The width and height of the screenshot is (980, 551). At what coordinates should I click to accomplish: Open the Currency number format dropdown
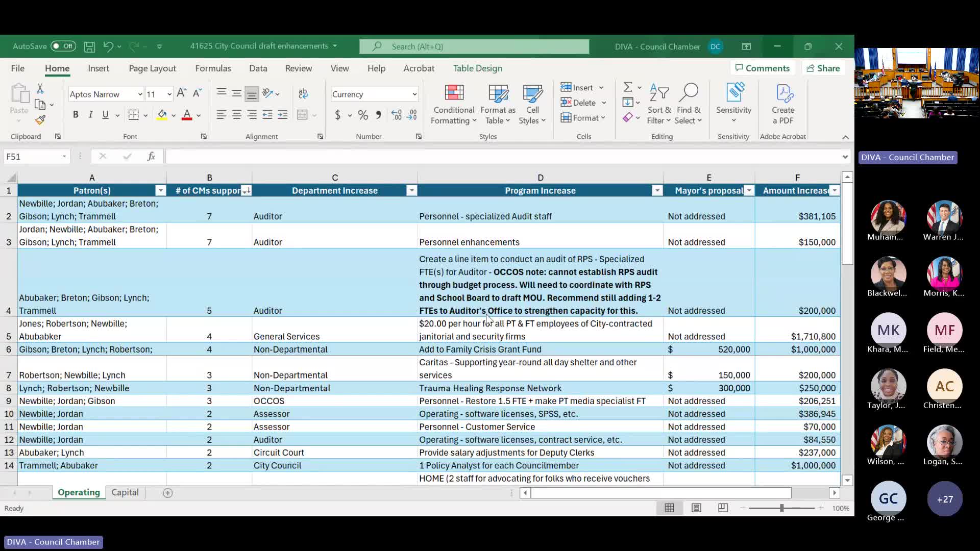click(414, 94)
